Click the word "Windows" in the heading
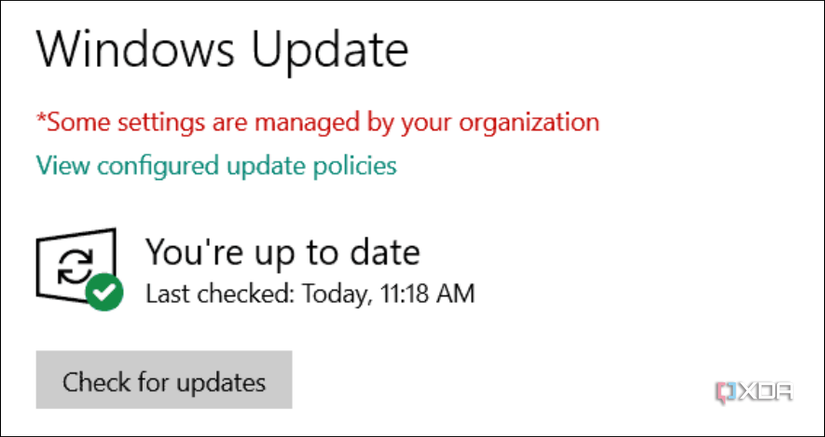Viewport: 825px width, 437px height. (133, 48)
